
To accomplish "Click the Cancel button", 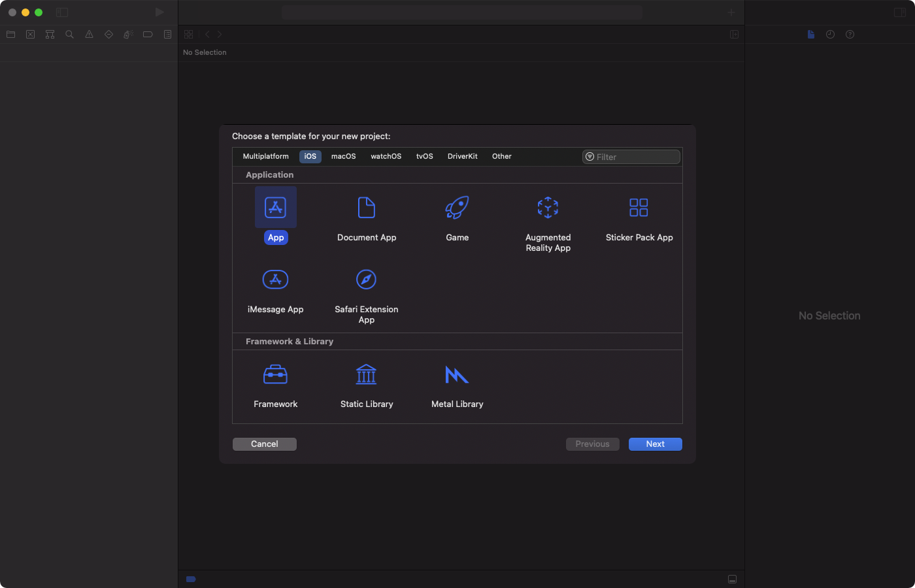I will point(265,444).
